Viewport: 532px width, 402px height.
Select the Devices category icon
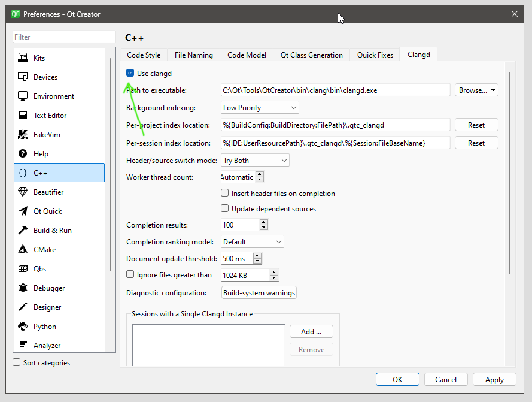23,77
